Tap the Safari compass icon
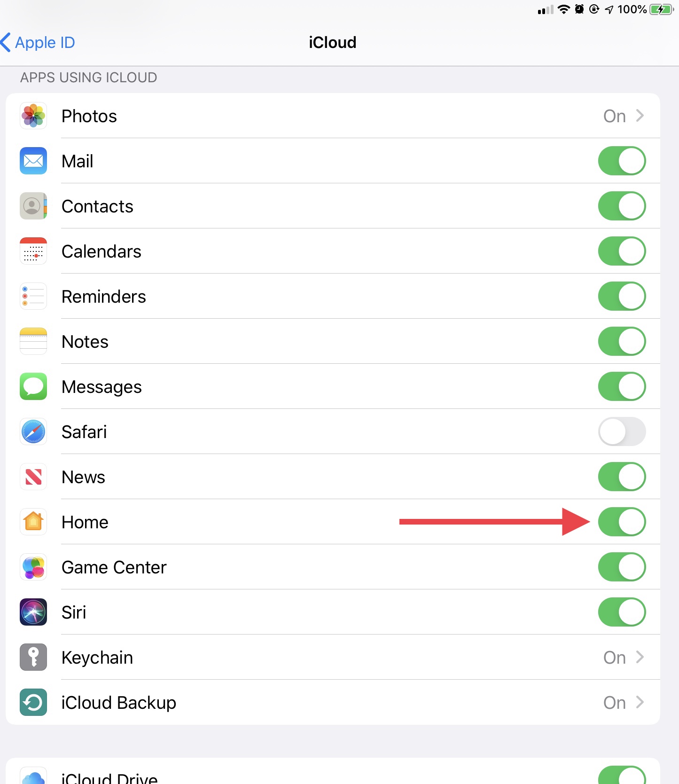679x784 pixels. point(33,431)
